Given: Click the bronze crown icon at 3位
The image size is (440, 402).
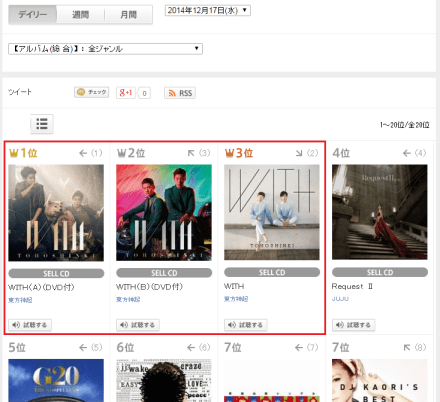Looking at the screenshot, I should pos(230,153).
